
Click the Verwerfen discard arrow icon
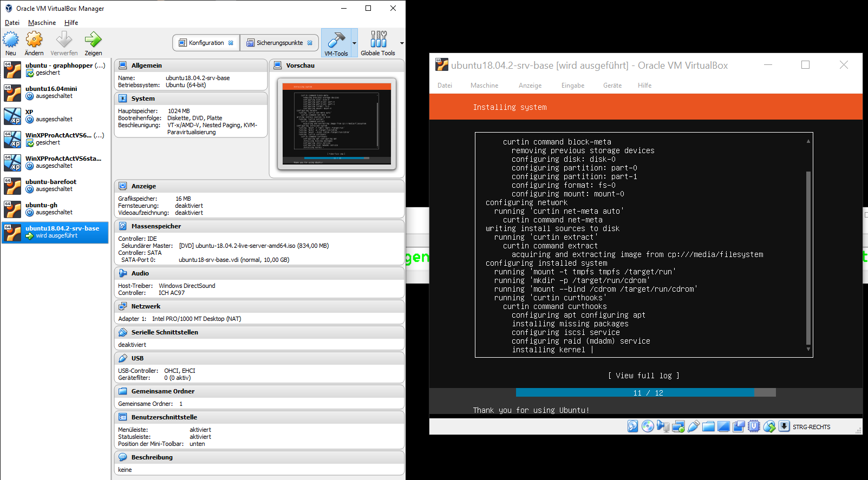pyautogui.click(x=64, y=40)
